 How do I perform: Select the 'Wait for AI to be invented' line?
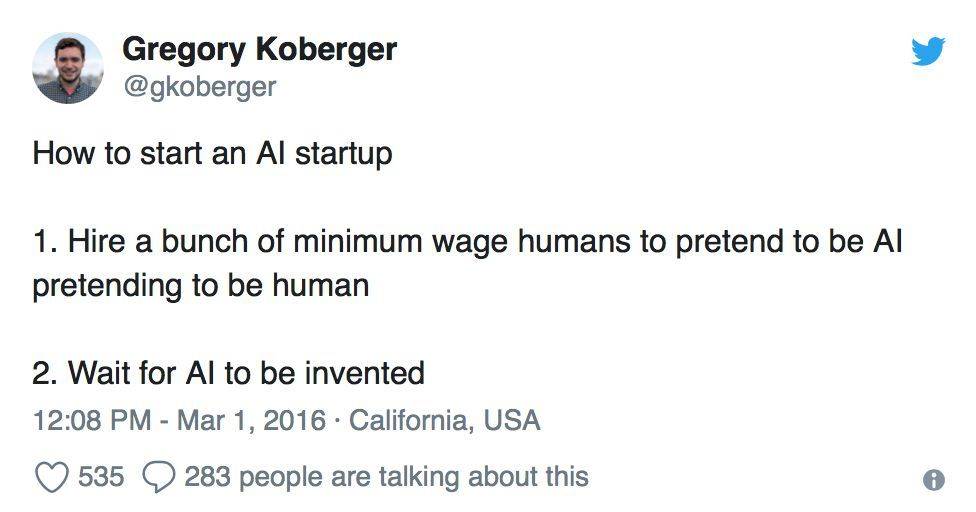(228, 373)
